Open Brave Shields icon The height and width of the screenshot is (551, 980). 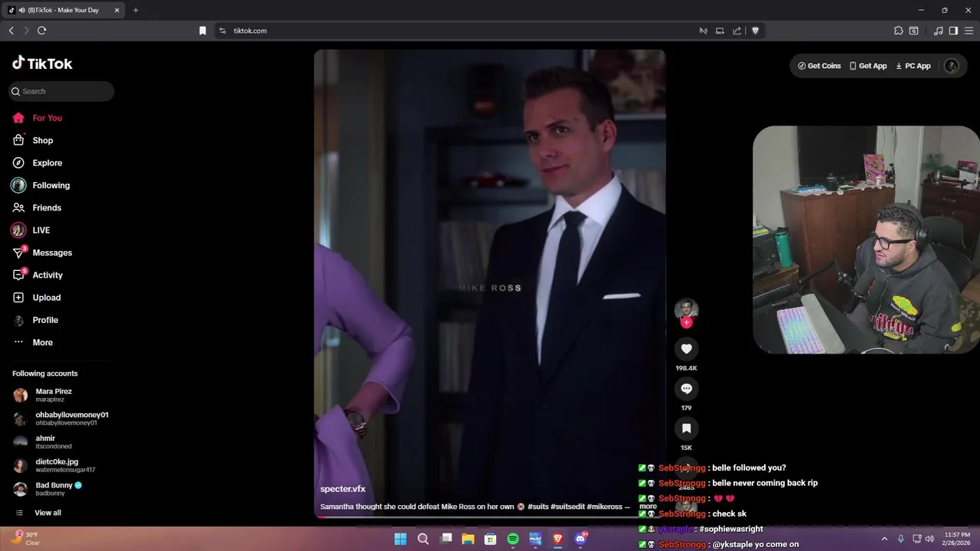point(755,31)
